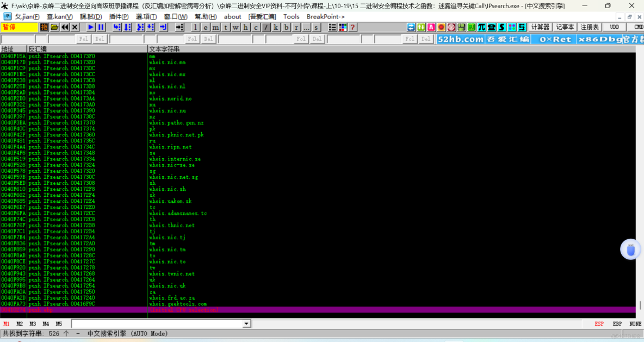Open the Source window with the s button
This screenshot has width=644, height=342.
316,28
